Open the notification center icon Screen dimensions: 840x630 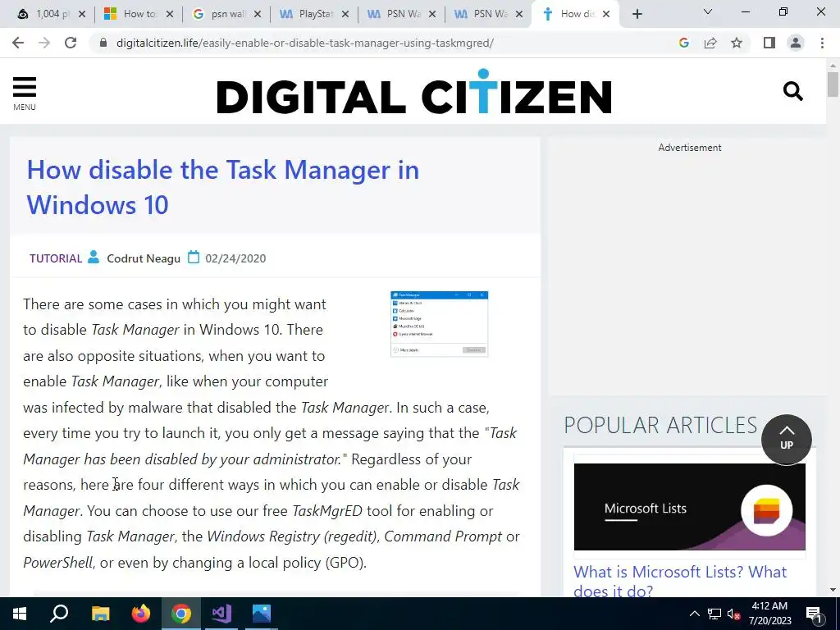(x=815, y=614)
